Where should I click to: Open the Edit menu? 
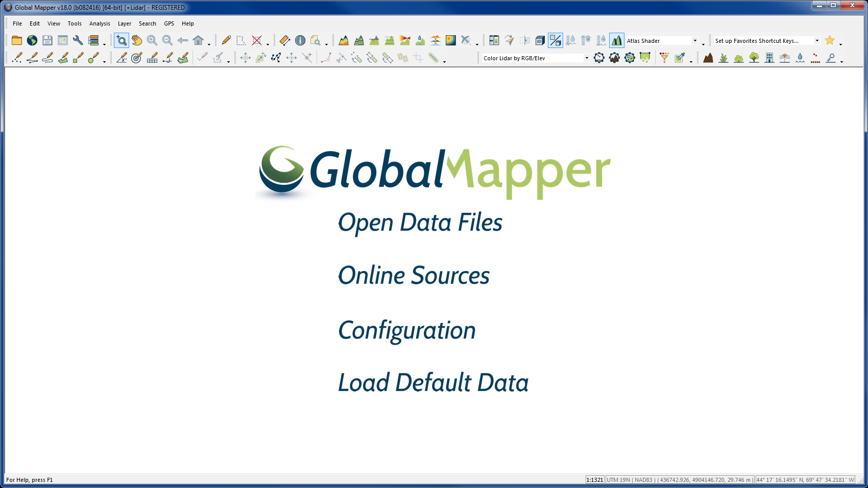pos(35,23)
